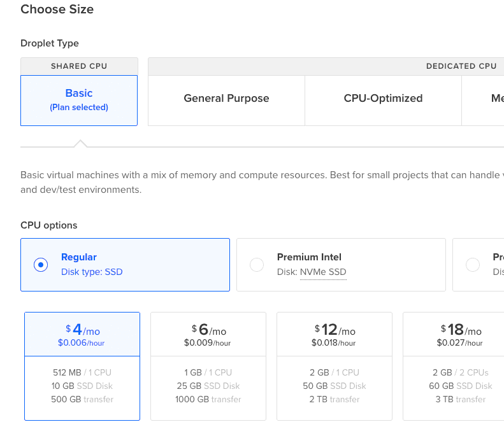Viewport: 504px width, 443px height.
Task: Click the '25 GB SSD Disk' text
Action: point(208,386)
